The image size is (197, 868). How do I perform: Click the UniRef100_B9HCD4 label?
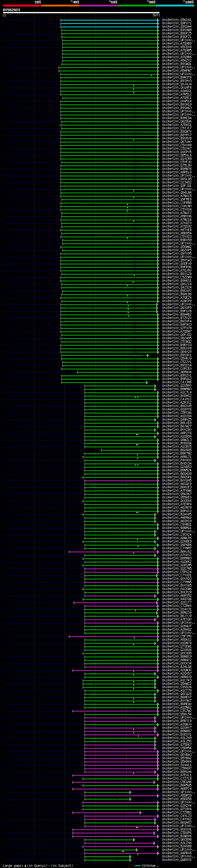point(177,118)
